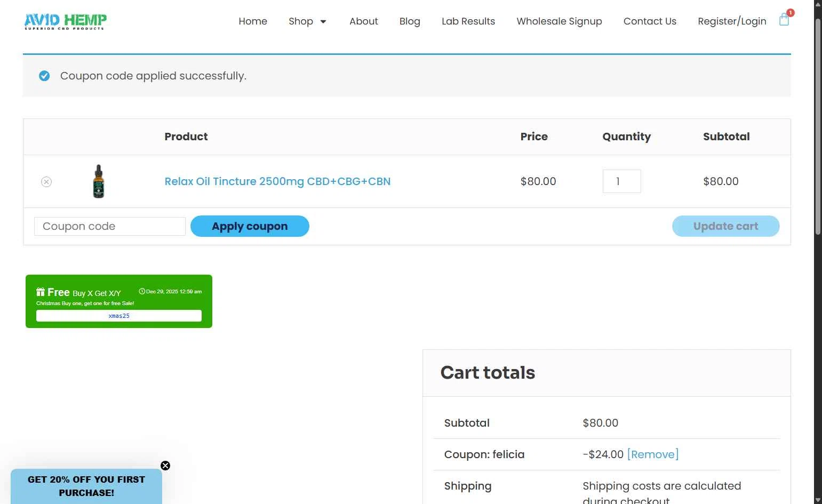This screenshot has width=822, height=504.
Task: Go to Contact Us page
Action: pyautogui.click(x=650, y=21)
